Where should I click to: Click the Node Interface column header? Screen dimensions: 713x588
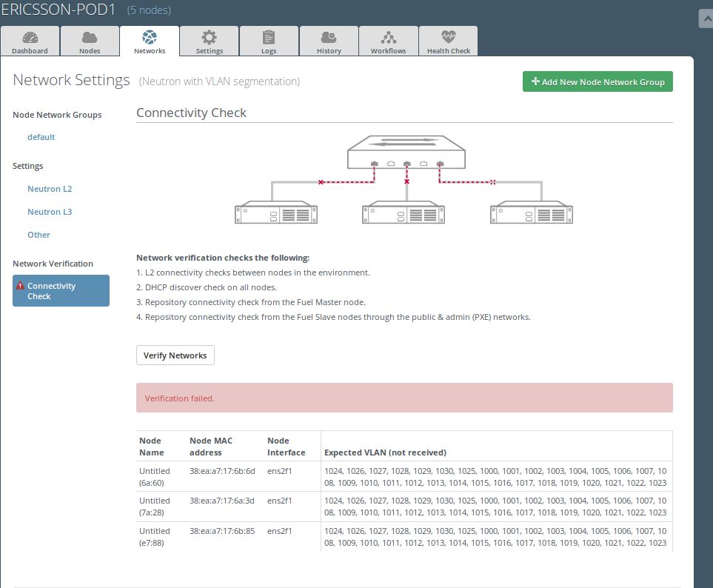point(286,447)
